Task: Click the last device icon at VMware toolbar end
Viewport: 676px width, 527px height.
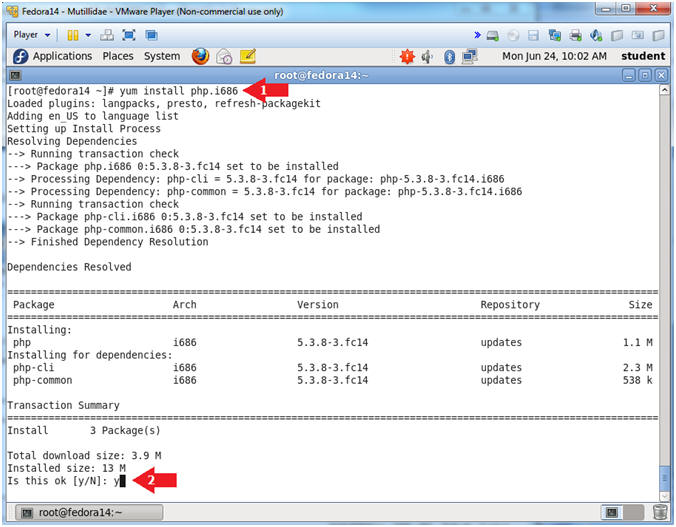Action: coord(658,35)
